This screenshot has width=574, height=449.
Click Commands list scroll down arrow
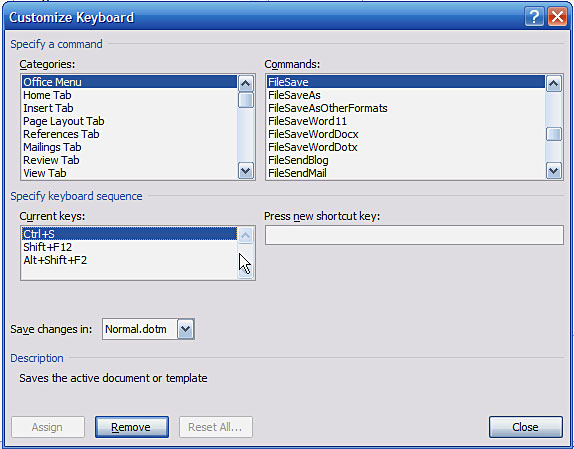pos(554,171)
